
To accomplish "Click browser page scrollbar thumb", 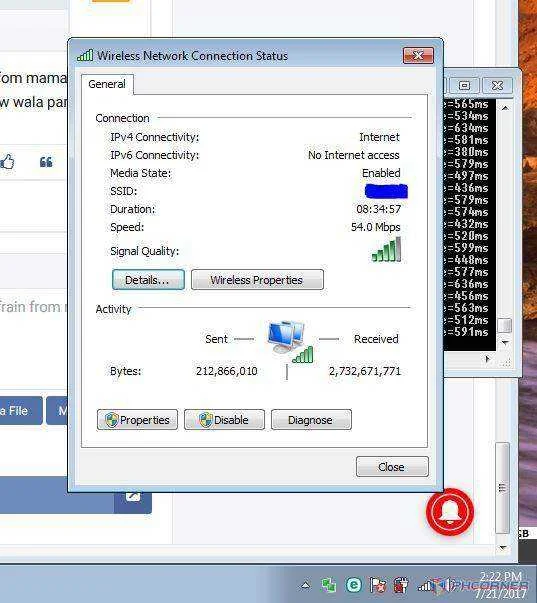I will tap(502, 488).
